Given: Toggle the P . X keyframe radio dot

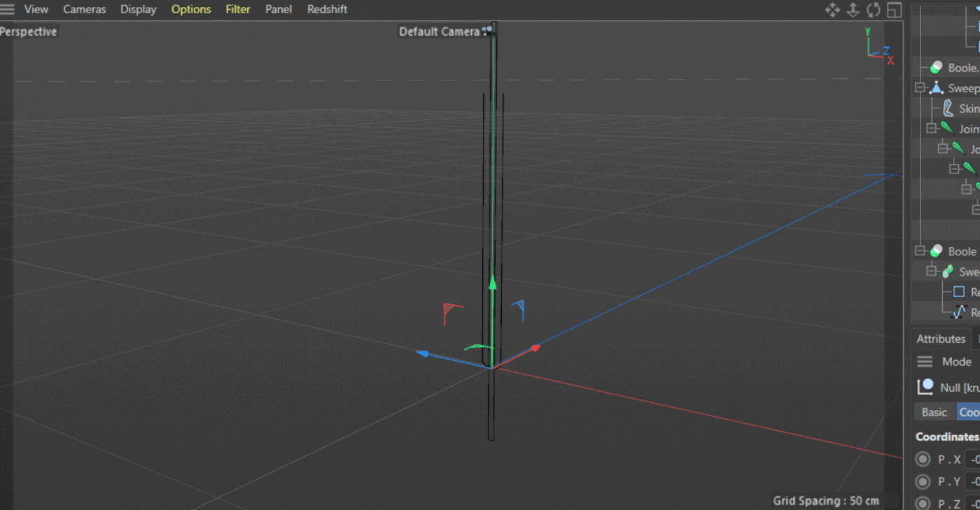Looking at the screenshot, I should pos(923,460).
